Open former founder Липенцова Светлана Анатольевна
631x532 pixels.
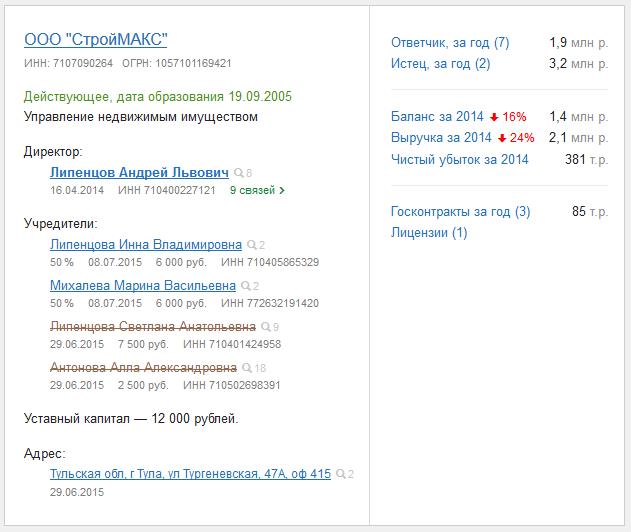pos(152,326)
